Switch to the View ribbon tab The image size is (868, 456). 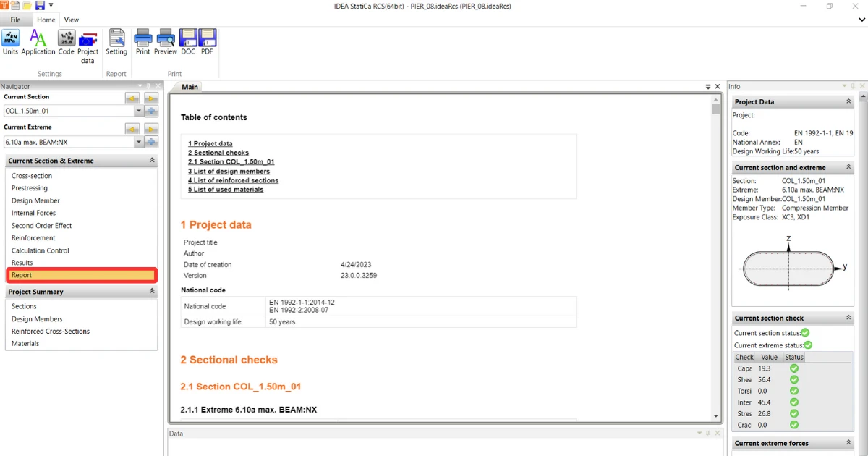pyautogui.click(x=72, y=20)
